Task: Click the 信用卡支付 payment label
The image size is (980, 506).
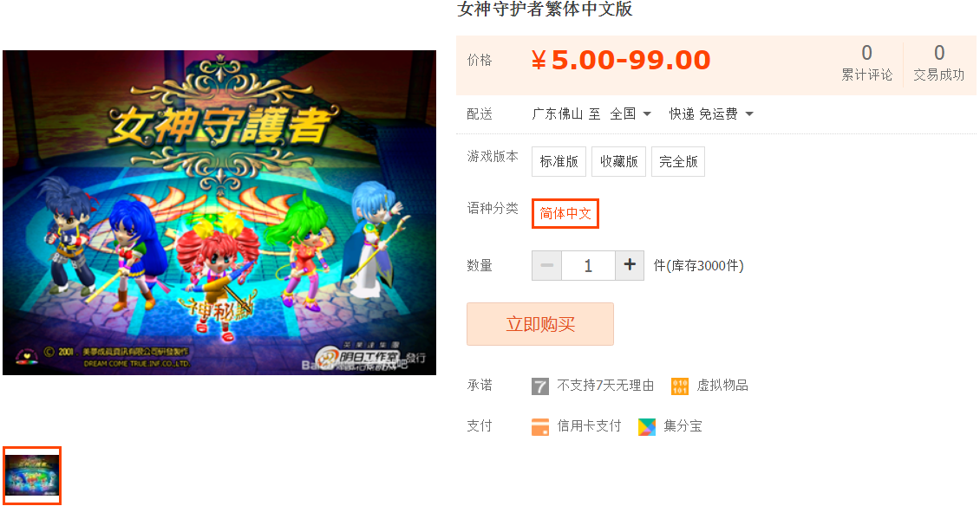Action: tap(590, 426)
